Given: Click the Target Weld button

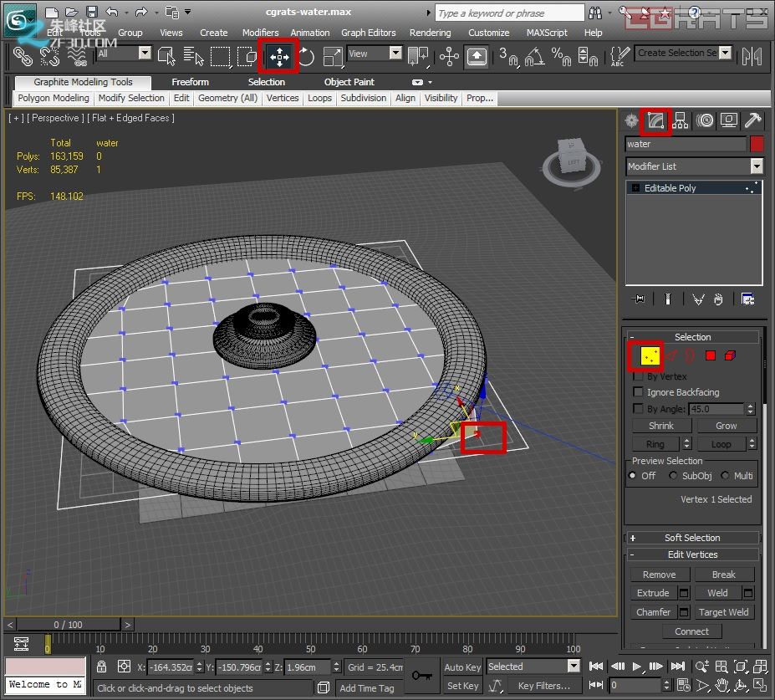Looking at the screenshot, I should point(724,612).
